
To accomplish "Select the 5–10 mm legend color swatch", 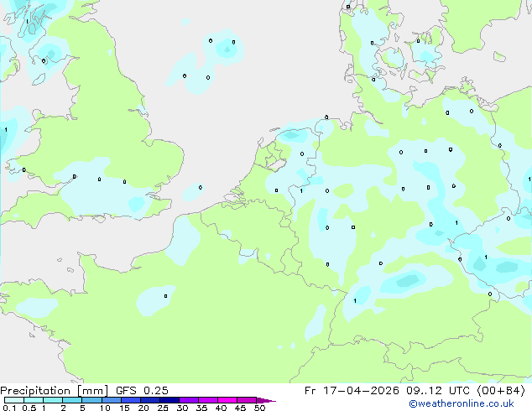I will (91, 400).
